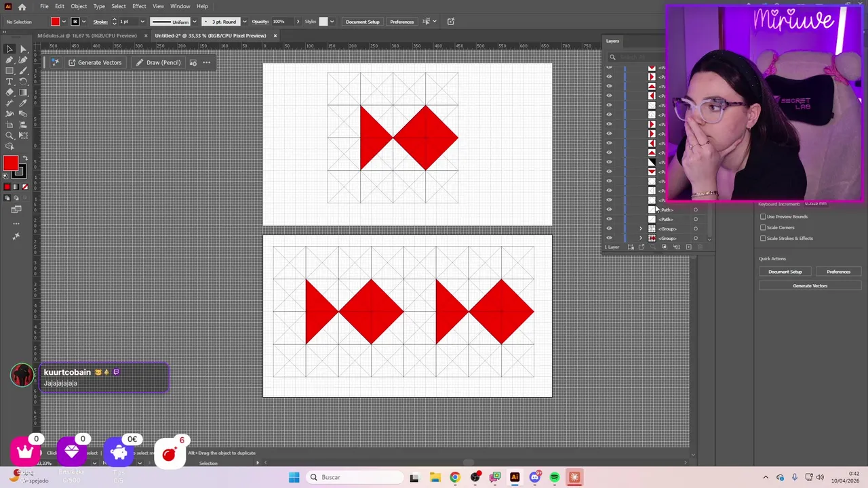This screenshot has height=488, width=868.
Task: Hide the black triangle path layer
Action: [x=609, y=162]
